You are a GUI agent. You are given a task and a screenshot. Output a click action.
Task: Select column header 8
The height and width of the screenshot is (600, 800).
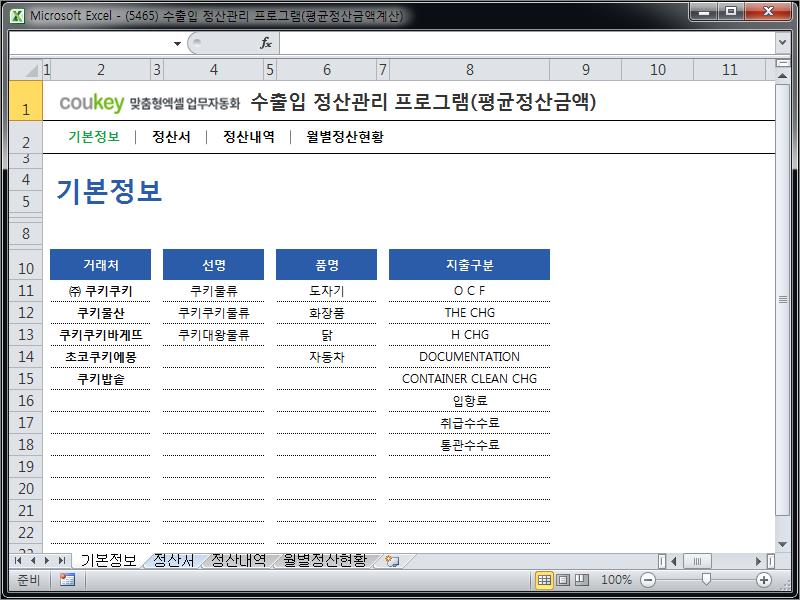pyautogui.click(x=469, y=69)
